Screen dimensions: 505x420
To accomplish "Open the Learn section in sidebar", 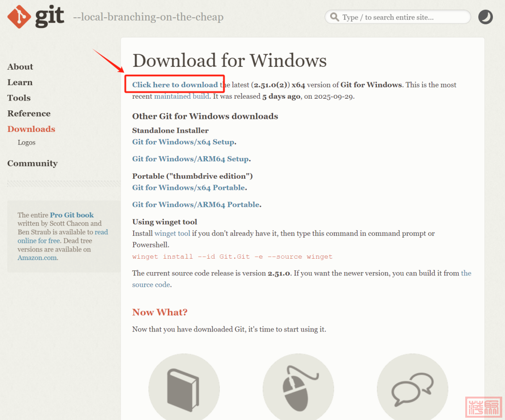I will (20, 82).
